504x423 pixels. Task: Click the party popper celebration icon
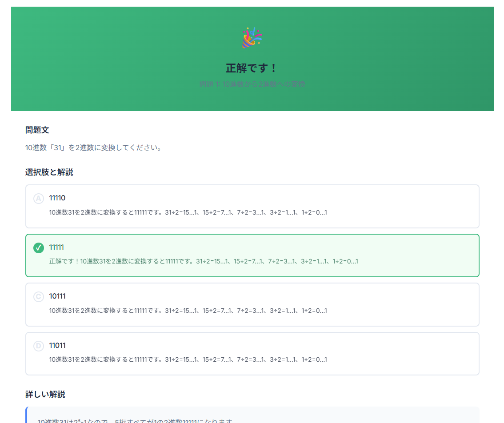(252, 38)
